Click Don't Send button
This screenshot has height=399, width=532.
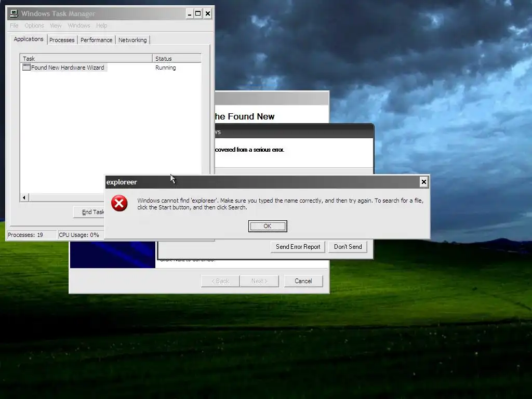tap(348, 247)
